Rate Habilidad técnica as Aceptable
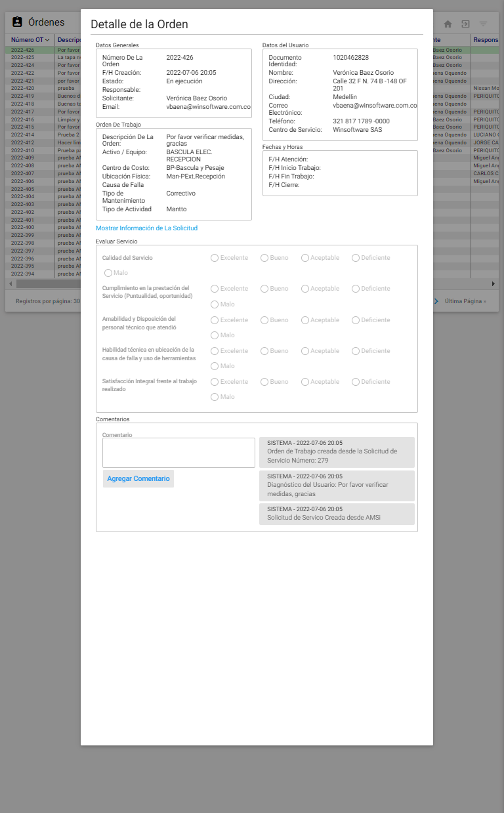Viewport: 504px width, 813px height. pyautogui.click(x=305, y=351)
